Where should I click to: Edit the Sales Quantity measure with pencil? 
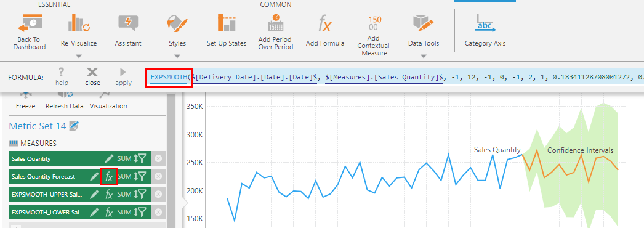point(109,158)
